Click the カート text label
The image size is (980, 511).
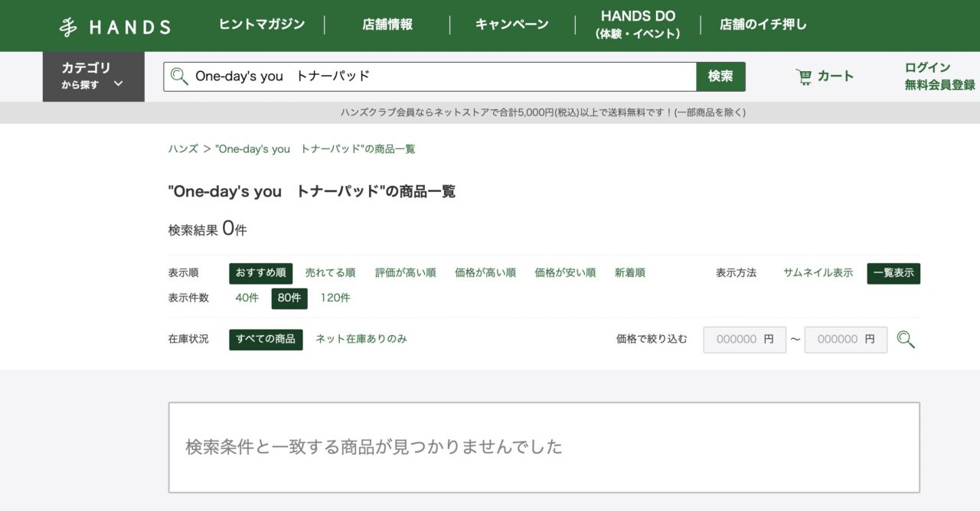coord(835,76)
